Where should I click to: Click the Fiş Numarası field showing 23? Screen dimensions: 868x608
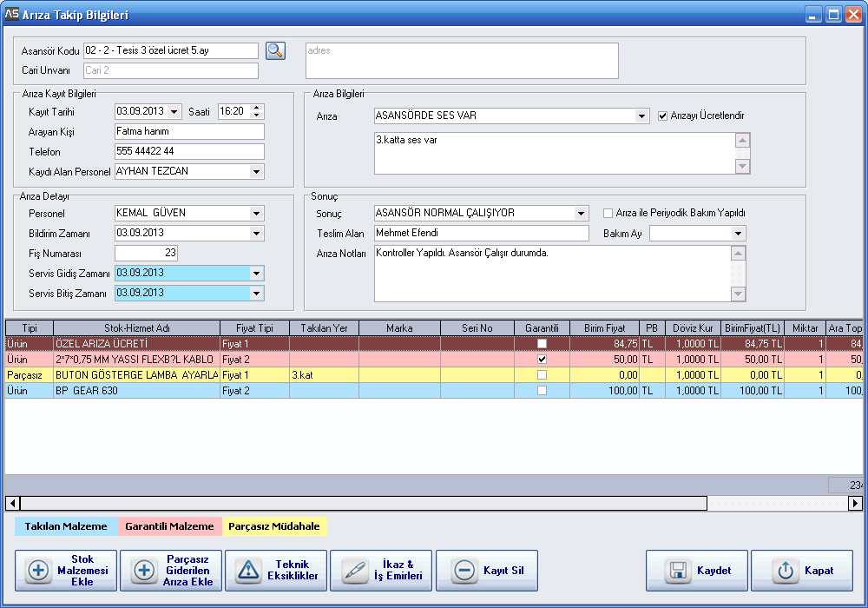click(146, 253)
